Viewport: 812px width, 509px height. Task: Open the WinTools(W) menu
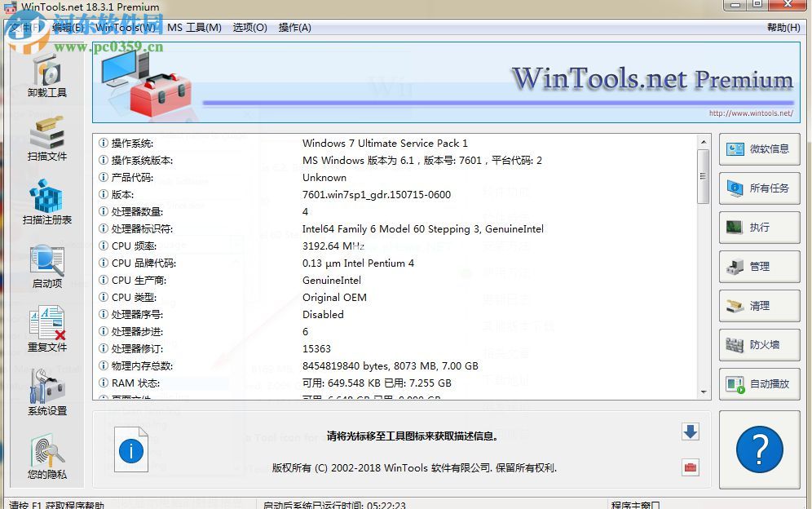coord(126,27)
